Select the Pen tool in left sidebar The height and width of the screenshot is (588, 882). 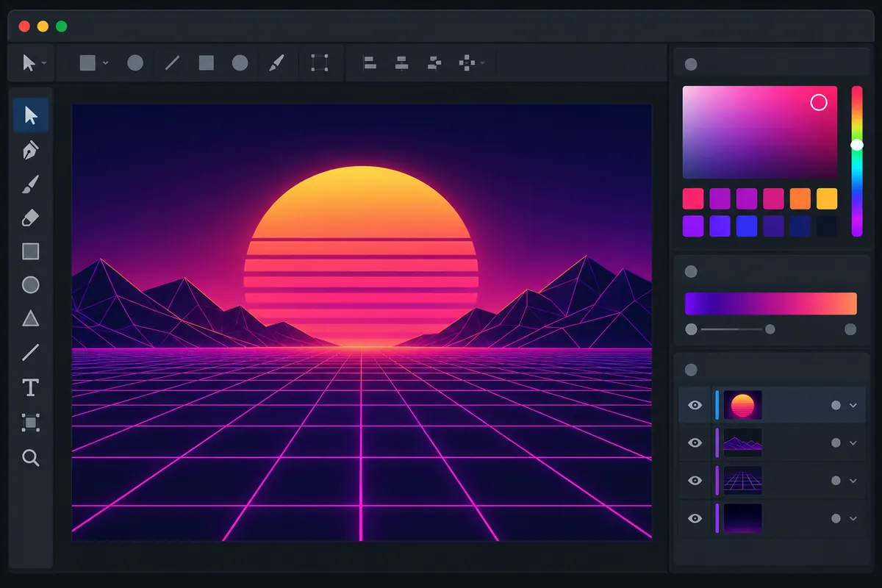pyautogui.click(x=30, y=151)
